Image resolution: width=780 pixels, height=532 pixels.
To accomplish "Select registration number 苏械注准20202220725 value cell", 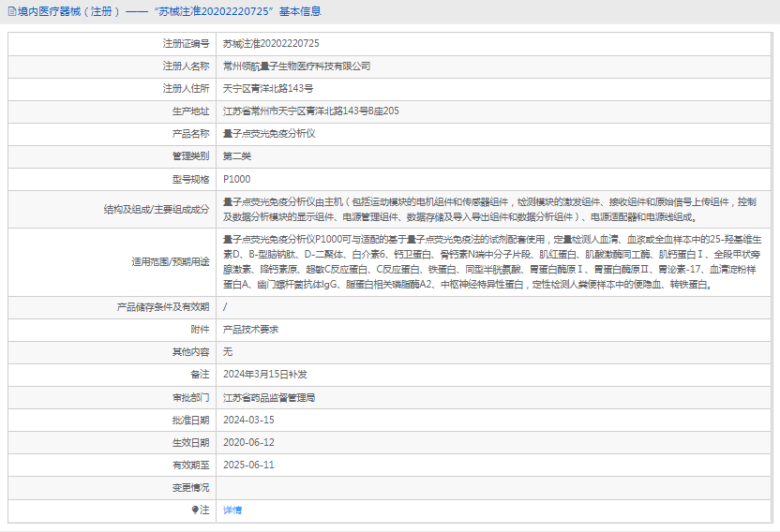I will point(271,44).
